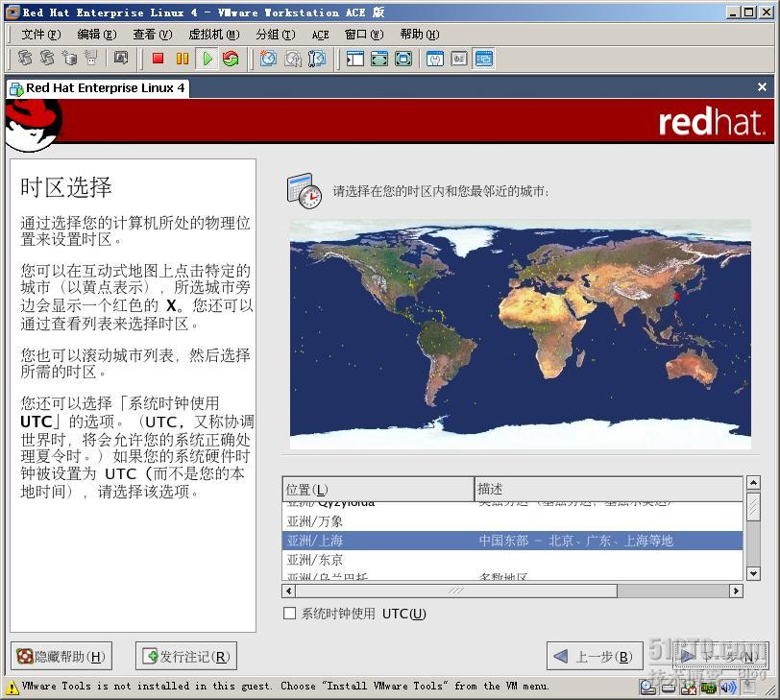Viewport: 780px width, 700px height.
Task: Click the interactive world map image
Action: [x=521, y=334]
